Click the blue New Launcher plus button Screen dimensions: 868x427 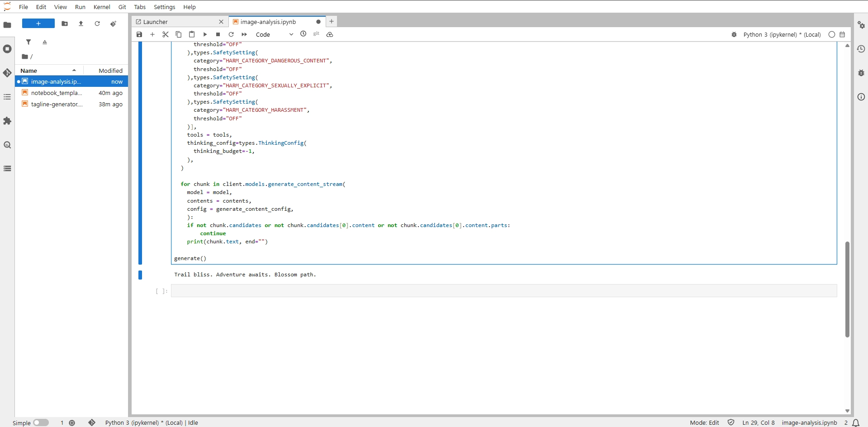(x=38, y=24)
